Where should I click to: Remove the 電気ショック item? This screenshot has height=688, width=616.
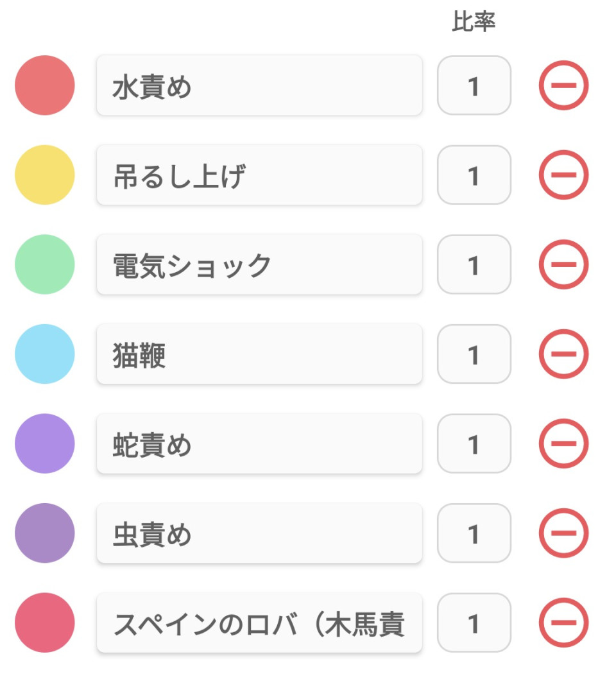(x=563, y=264)
